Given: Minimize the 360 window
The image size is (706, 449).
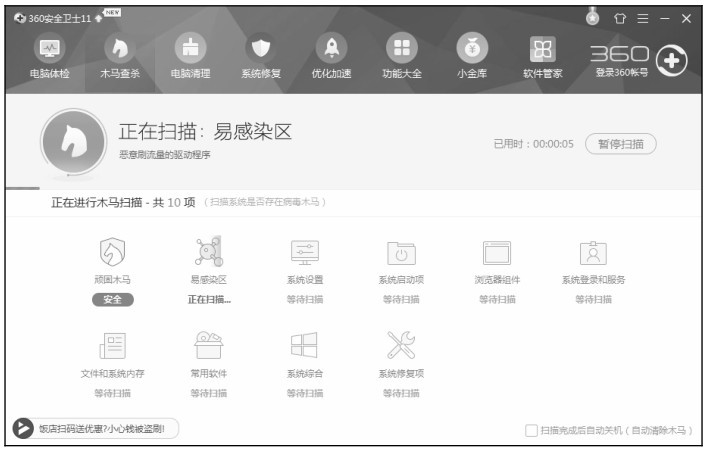Looking at the screenshot, I should [665, 18].
